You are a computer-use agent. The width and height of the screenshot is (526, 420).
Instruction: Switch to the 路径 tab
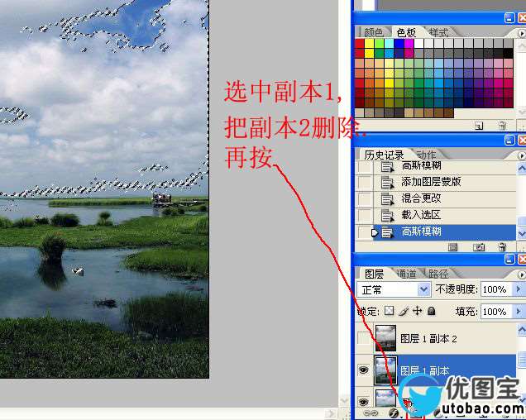click(438, 274)
